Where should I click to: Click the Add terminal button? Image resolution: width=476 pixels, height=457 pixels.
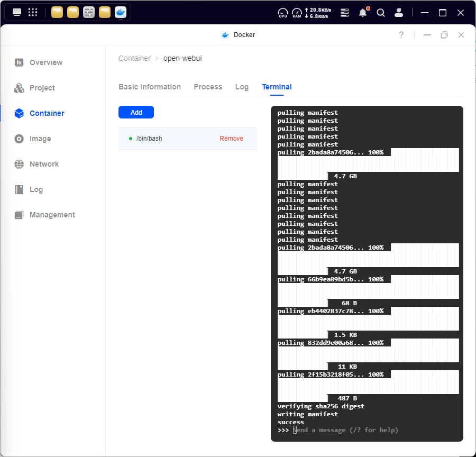point(136,112)
